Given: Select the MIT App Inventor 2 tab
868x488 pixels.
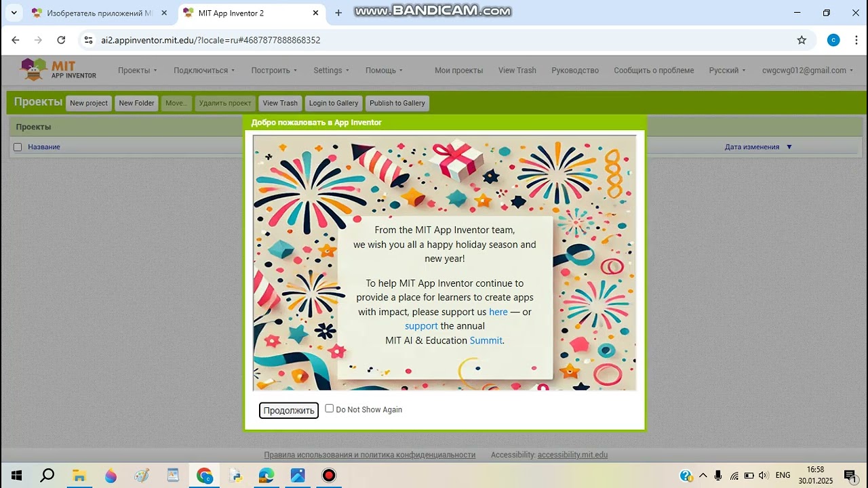Looking at the screenshot, I should tap(251, 13).
